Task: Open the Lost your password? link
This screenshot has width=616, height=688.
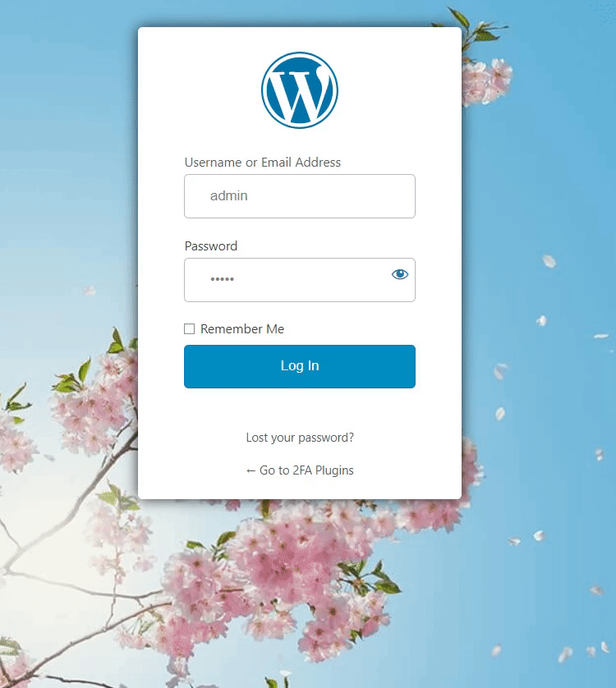Action: (300, 438)
